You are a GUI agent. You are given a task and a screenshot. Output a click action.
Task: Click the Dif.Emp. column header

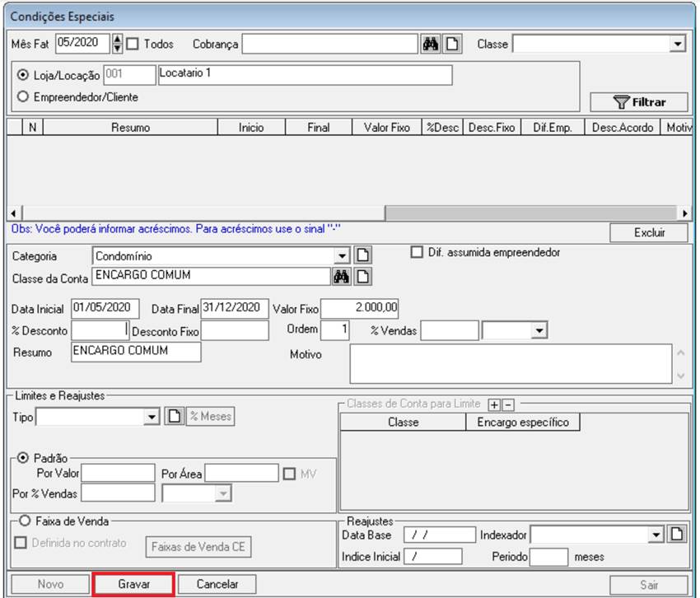click(x=553, y=128)
